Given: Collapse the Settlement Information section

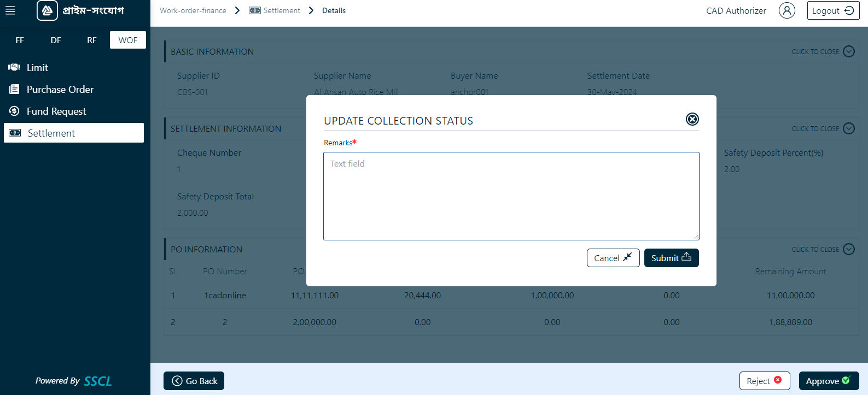Looking at the screenshot, I should (849, 128).
